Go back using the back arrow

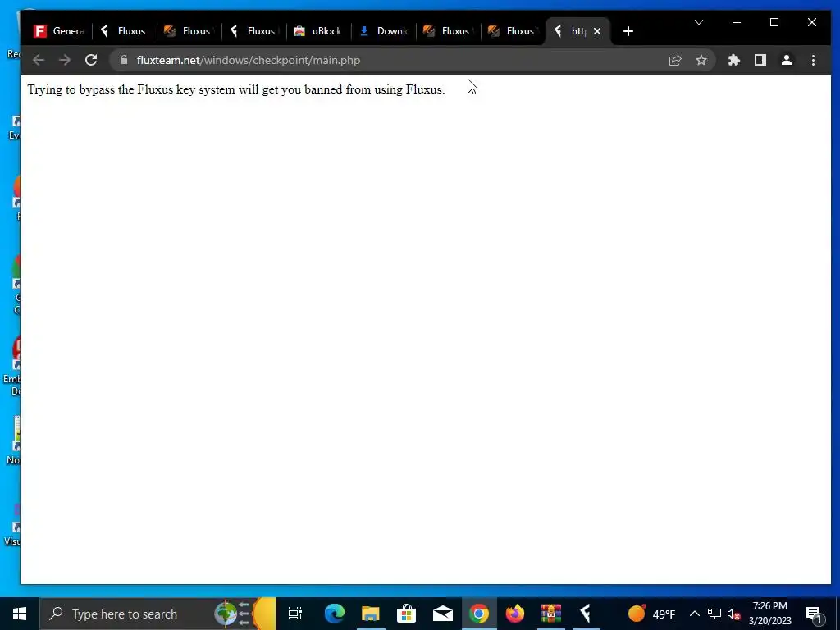coord(39,60)
